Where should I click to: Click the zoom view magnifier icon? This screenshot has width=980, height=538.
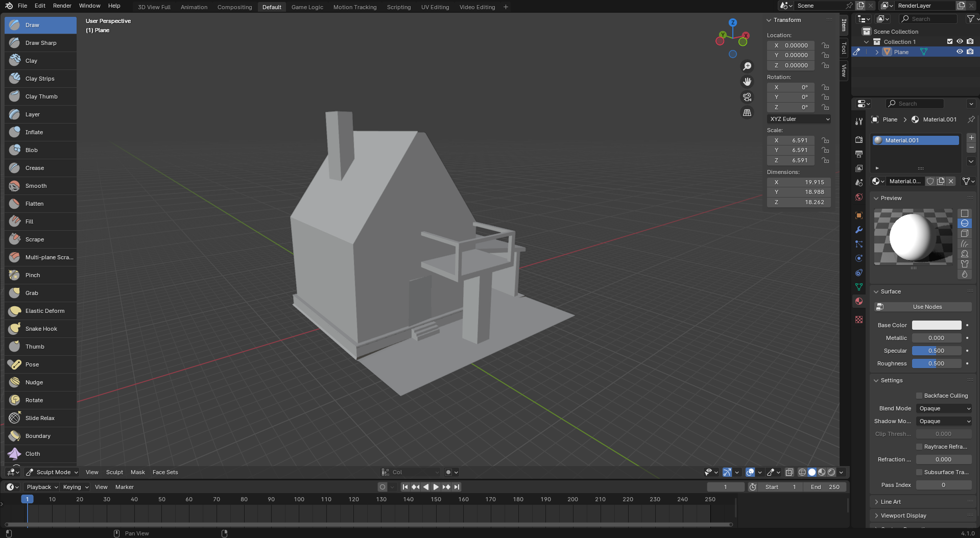point(747,66)
